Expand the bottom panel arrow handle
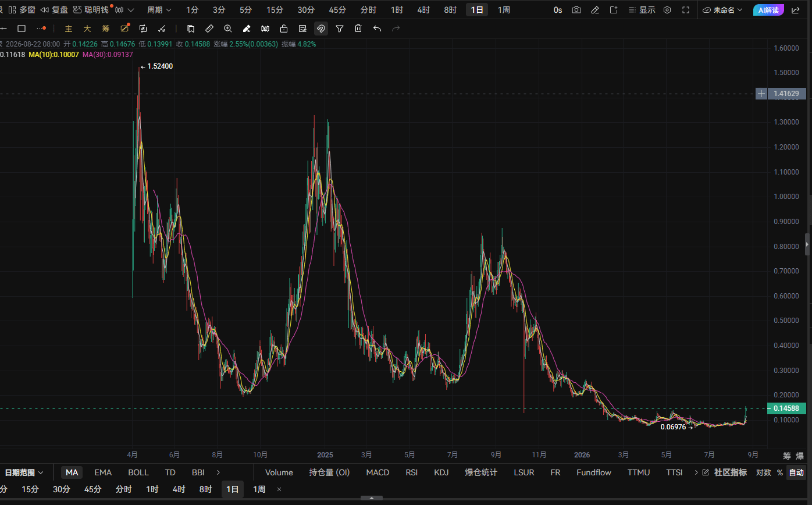This screenshot has width=812, height=505. pyautogui.click(x=372, y=498)
